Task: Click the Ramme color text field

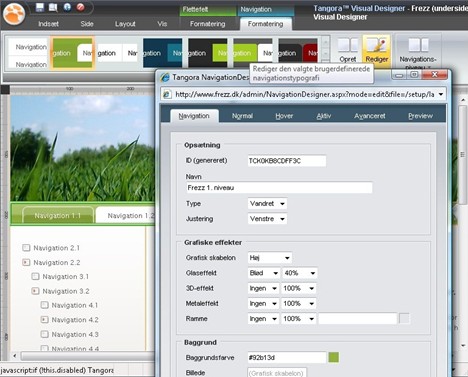Action: coord(358,319)
